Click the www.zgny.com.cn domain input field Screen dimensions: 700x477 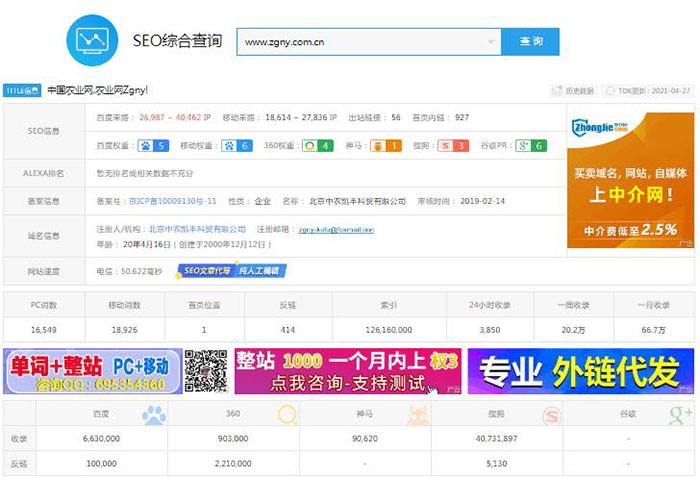tap(369, 42)
